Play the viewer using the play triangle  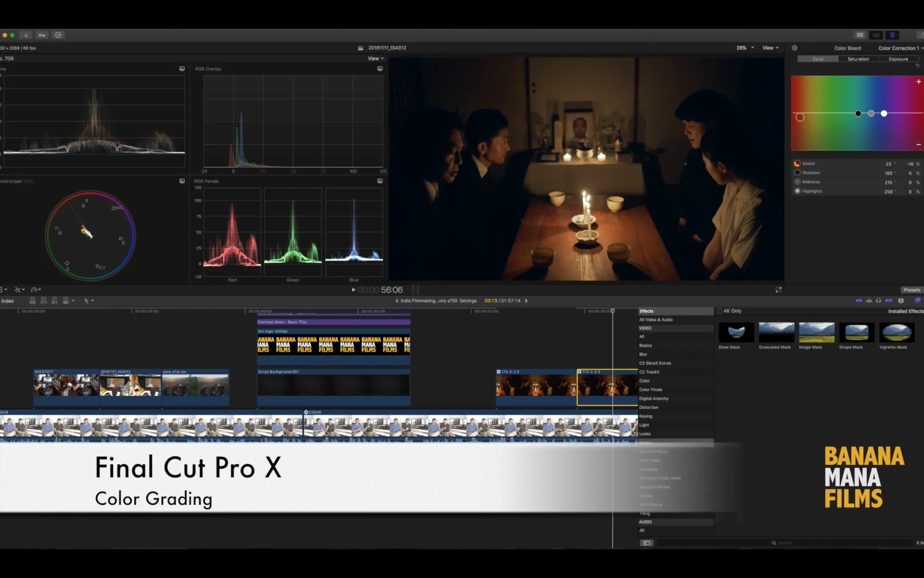[354, 290]
